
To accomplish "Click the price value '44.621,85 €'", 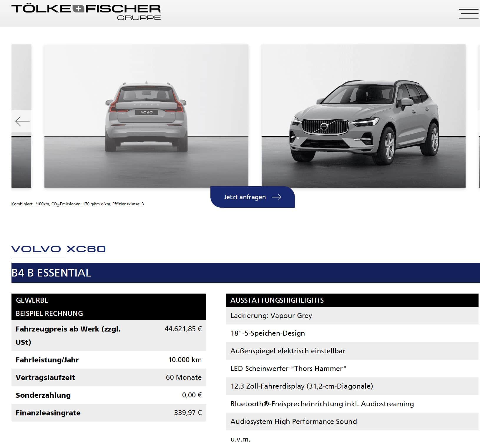I will click(183, 329).
